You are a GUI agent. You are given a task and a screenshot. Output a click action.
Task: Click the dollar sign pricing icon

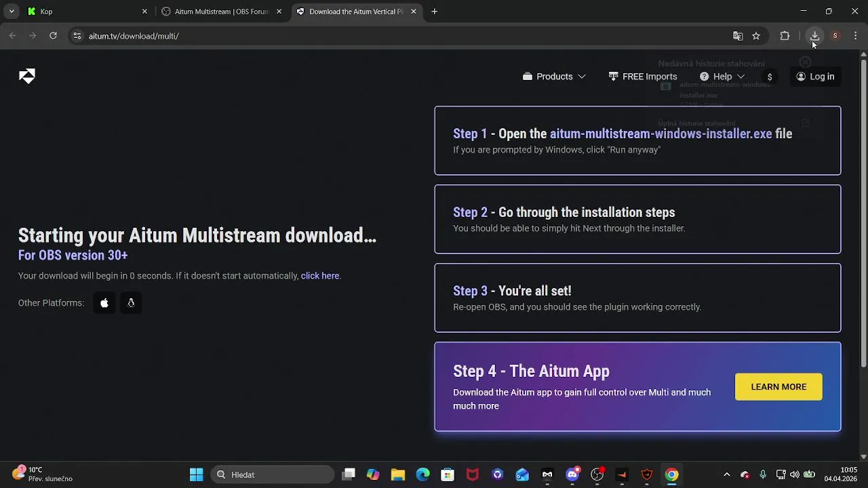point(770,77)
